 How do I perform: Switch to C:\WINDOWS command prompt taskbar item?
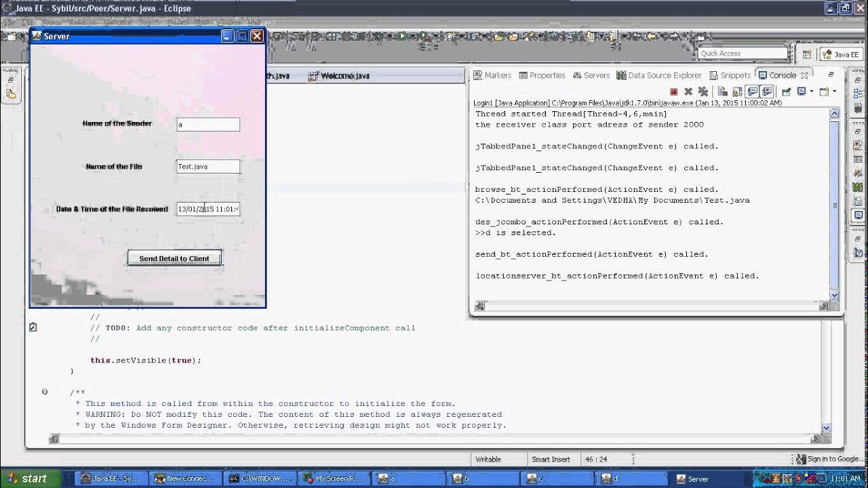pos(259,479)
